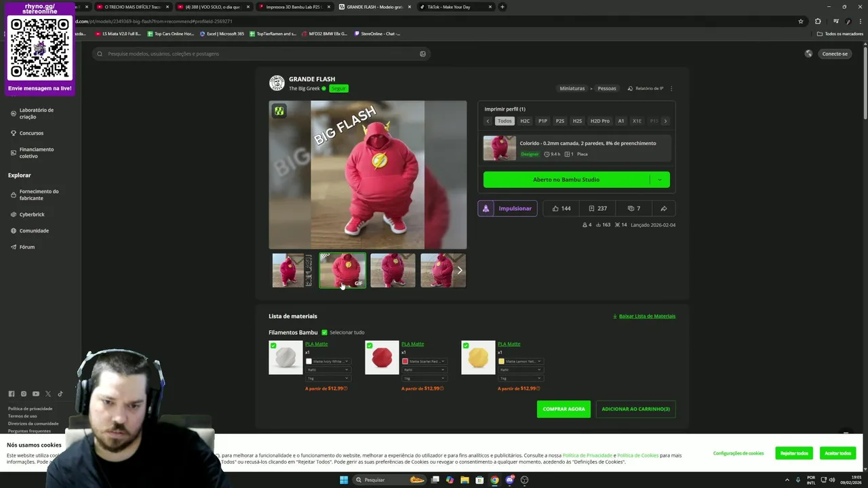Open the three-dot more options menu

click(671, 88)
